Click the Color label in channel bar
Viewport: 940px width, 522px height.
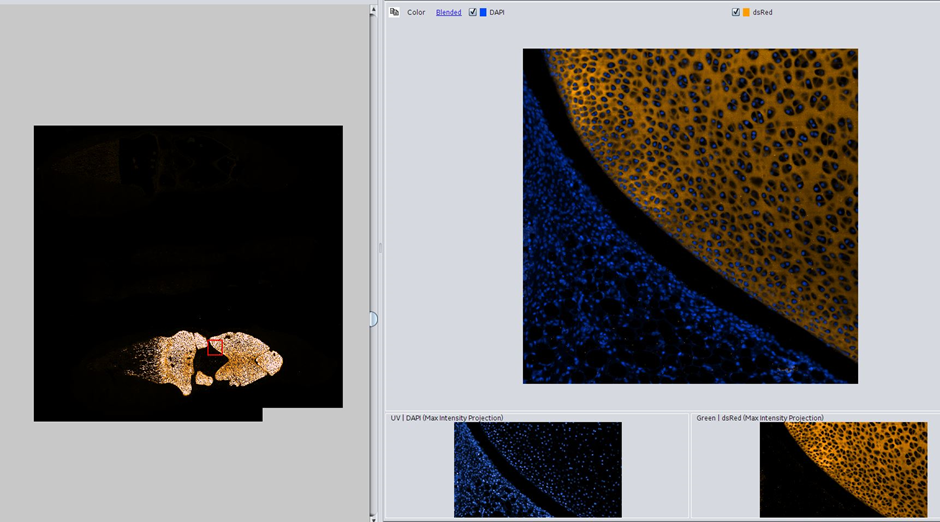(416, 13)
